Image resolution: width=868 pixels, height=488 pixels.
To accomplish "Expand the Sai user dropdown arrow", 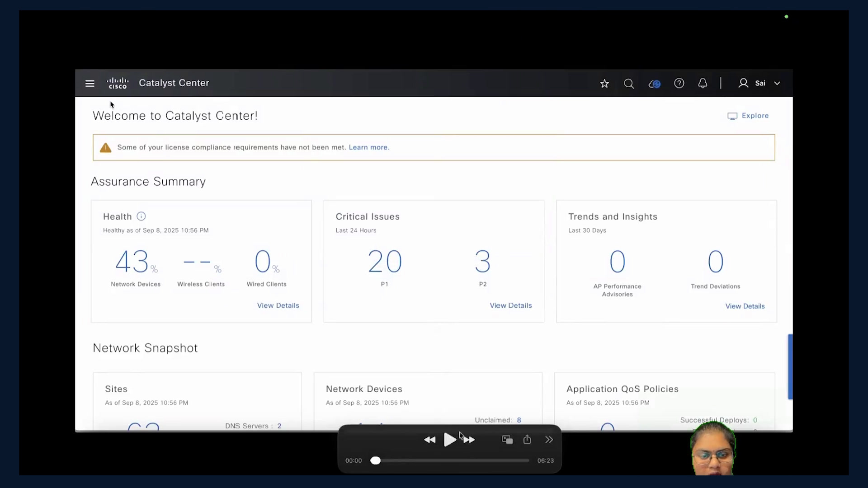I will pyautogui.click(x=777, y=84).
